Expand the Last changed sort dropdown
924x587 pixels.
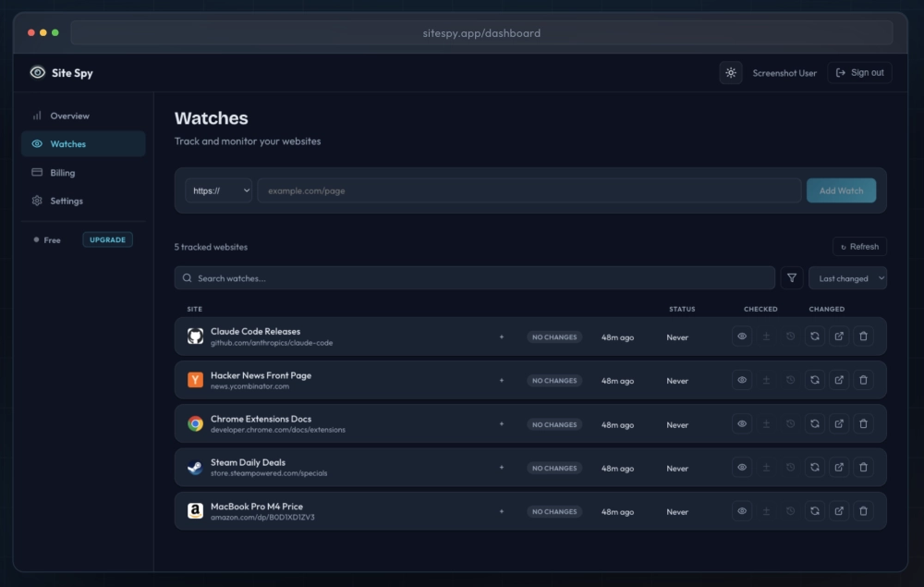[x=847, y=278]
